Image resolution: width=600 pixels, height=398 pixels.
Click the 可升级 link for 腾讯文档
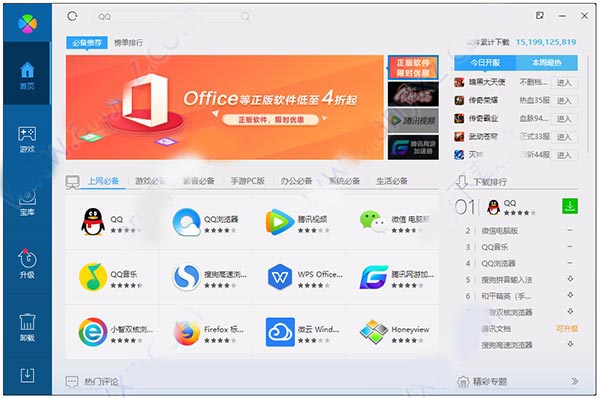coord(567,329)
